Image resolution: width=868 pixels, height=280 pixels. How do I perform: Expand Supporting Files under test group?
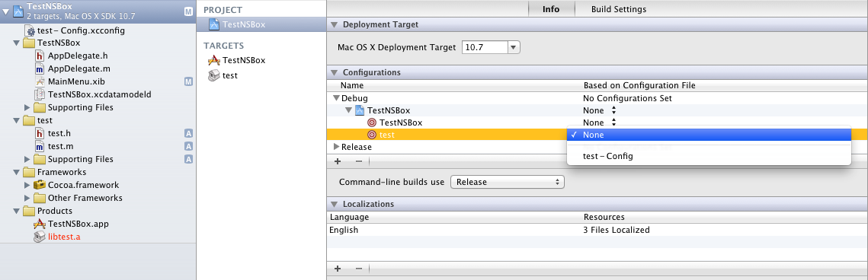(x=27, y=159)
